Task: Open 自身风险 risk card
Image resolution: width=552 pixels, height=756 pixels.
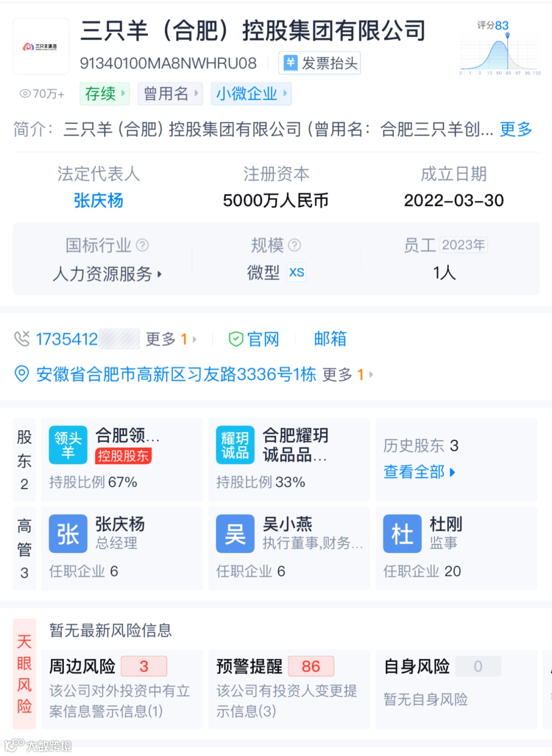Action: pyautogui.click(x=456, y=689)
